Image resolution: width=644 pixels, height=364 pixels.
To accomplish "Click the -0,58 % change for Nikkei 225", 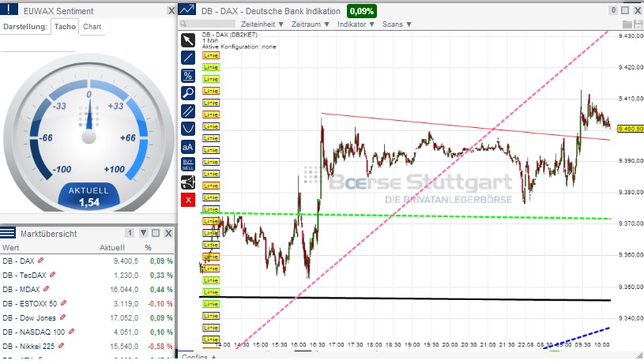I will (160, 347).
